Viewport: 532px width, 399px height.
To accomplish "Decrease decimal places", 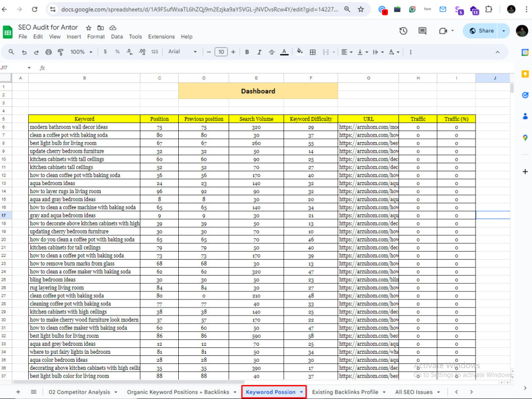I will (130, 52).
